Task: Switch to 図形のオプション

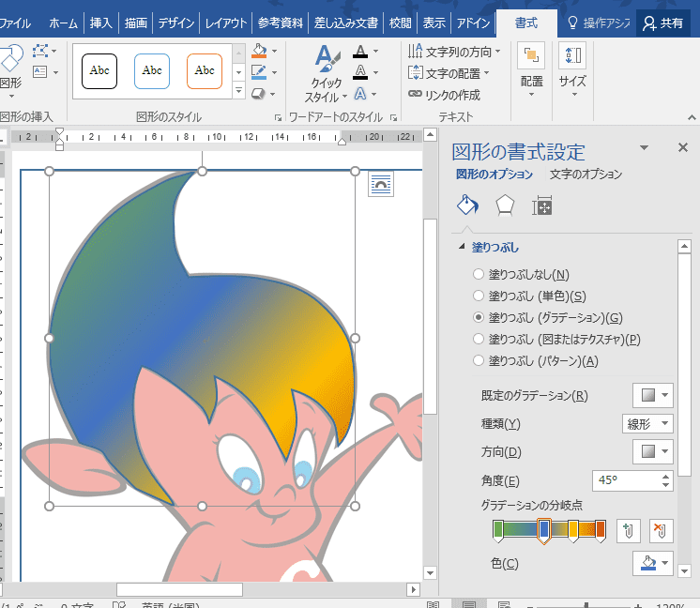Action: pyautogui.click(x=495, y=175)
